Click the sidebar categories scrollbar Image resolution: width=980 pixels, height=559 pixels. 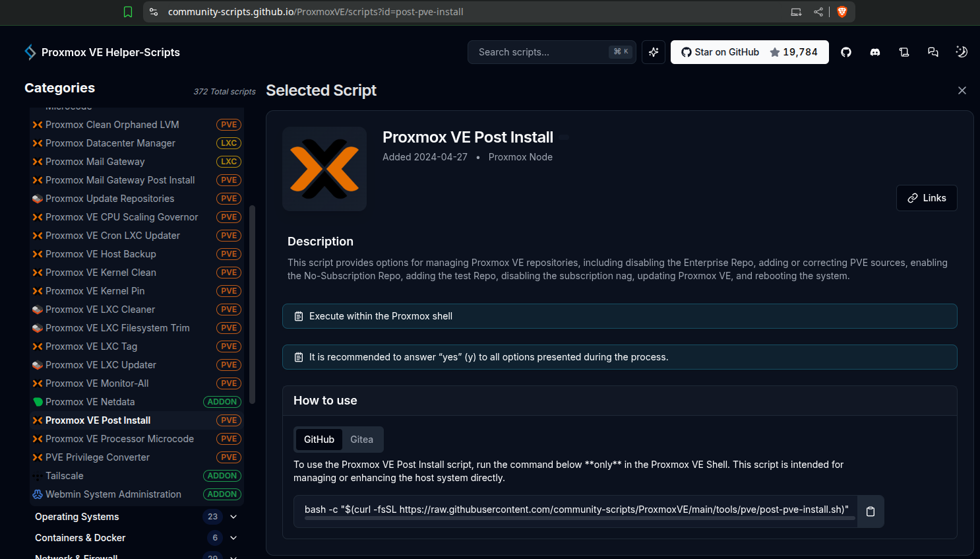(252, 304)
